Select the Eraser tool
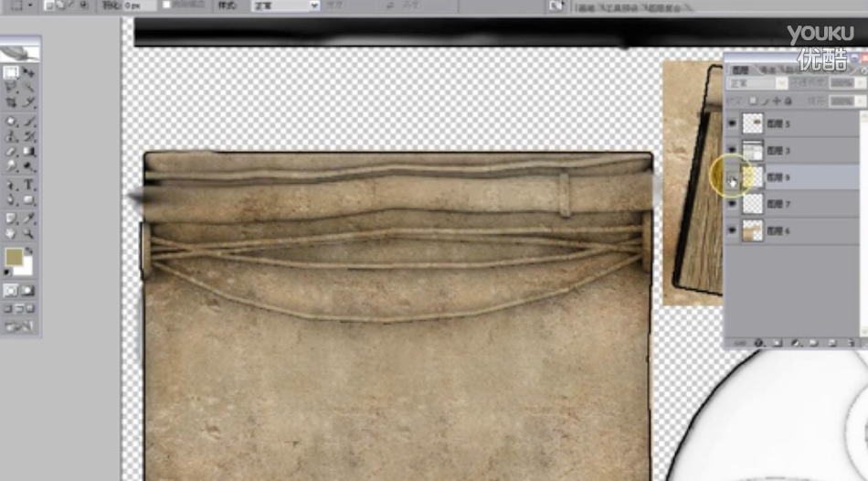The height and width of the screenshot is (481, 868). (11, 151)
